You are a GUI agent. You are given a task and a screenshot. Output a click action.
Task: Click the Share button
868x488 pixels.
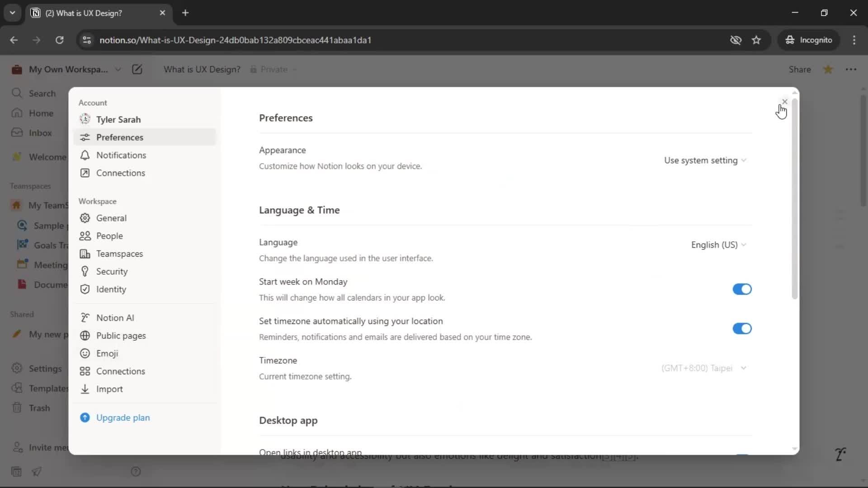(x=799, y=69)
